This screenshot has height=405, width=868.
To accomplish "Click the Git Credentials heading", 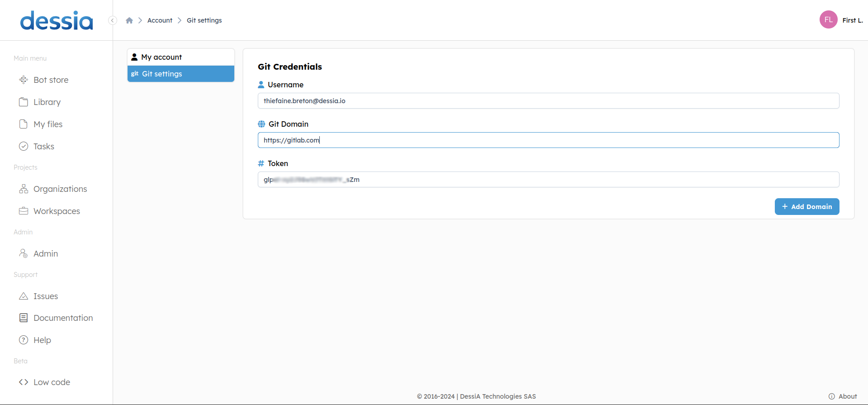I will (290, 67).
